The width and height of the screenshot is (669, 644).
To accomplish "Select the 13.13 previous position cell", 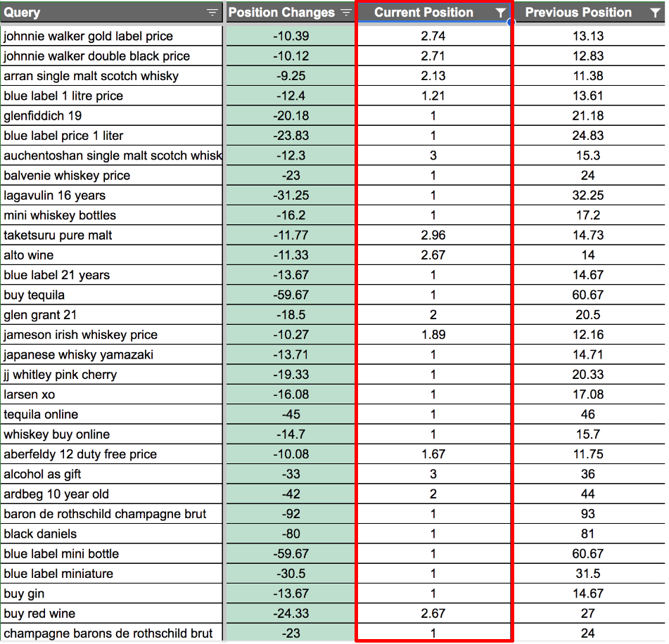I will tap(588, 36).
